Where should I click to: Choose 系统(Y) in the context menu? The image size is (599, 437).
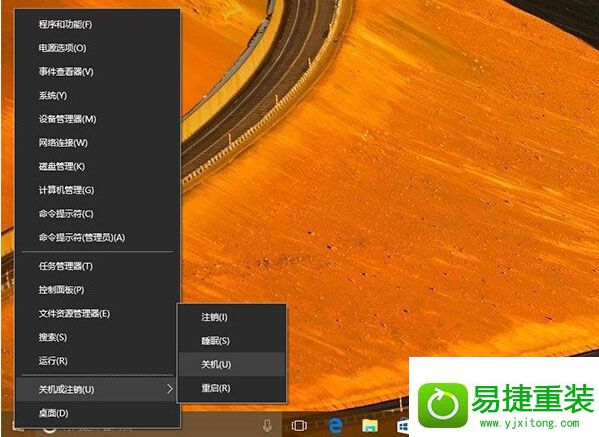97,95
